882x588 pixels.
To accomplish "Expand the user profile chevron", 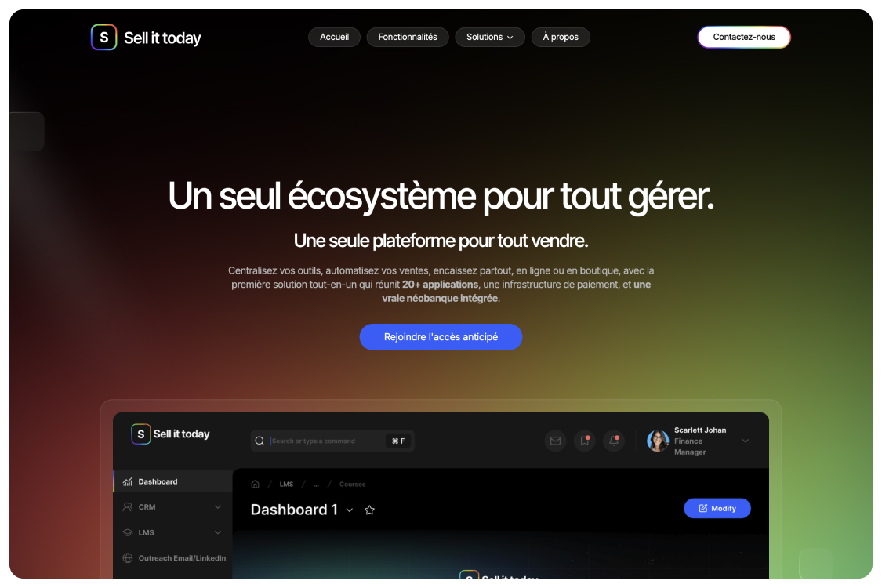I will pos(746,441).
